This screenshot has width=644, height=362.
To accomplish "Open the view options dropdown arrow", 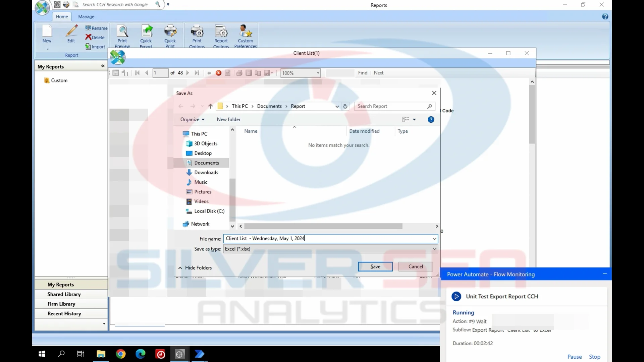I will click(414, 119).
